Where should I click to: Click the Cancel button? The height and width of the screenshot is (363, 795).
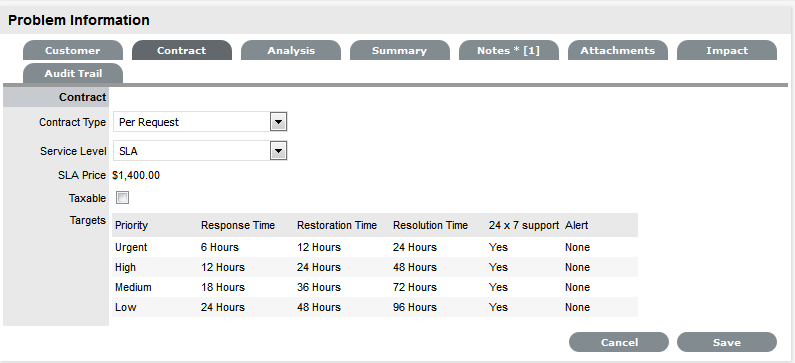point(619,342)
